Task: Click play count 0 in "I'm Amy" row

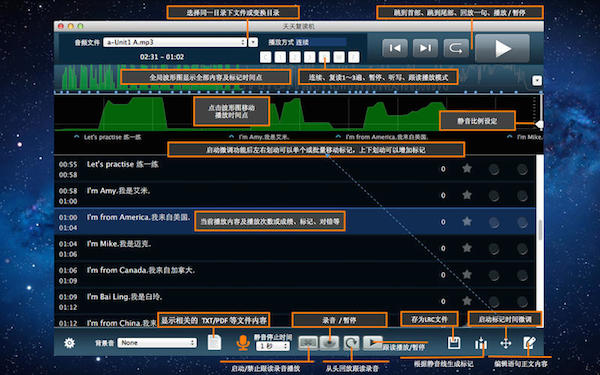Action: (x=443, y=195)
